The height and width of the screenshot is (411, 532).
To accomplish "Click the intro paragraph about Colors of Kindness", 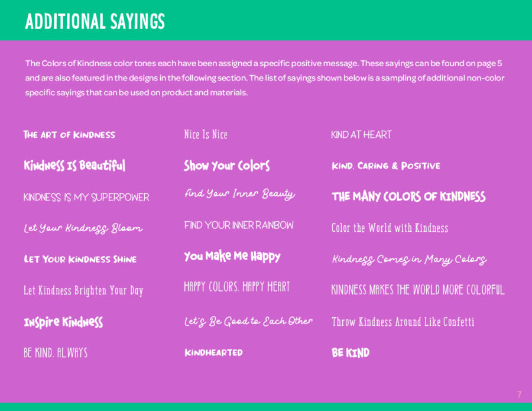I will (x=264, y=78).
